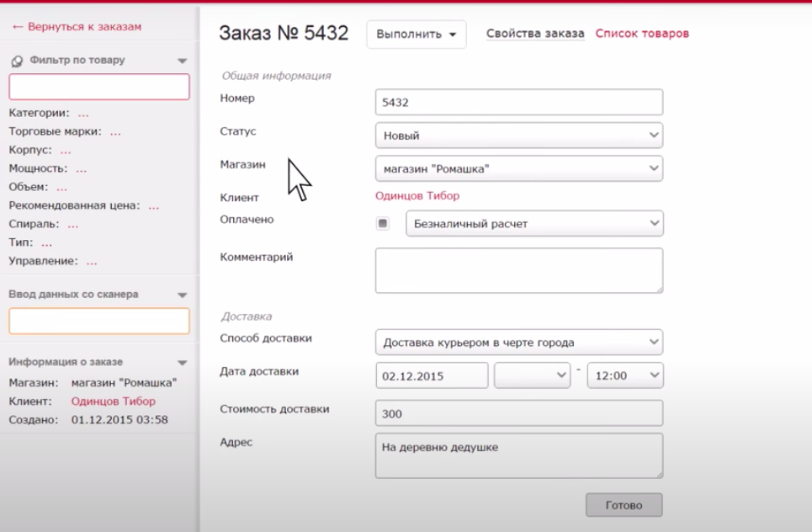Open the 'Магазин' dropdown with магазин "Ромашка"
The width and height of the screenshot is (812, 532).
(x=519, y=168)
